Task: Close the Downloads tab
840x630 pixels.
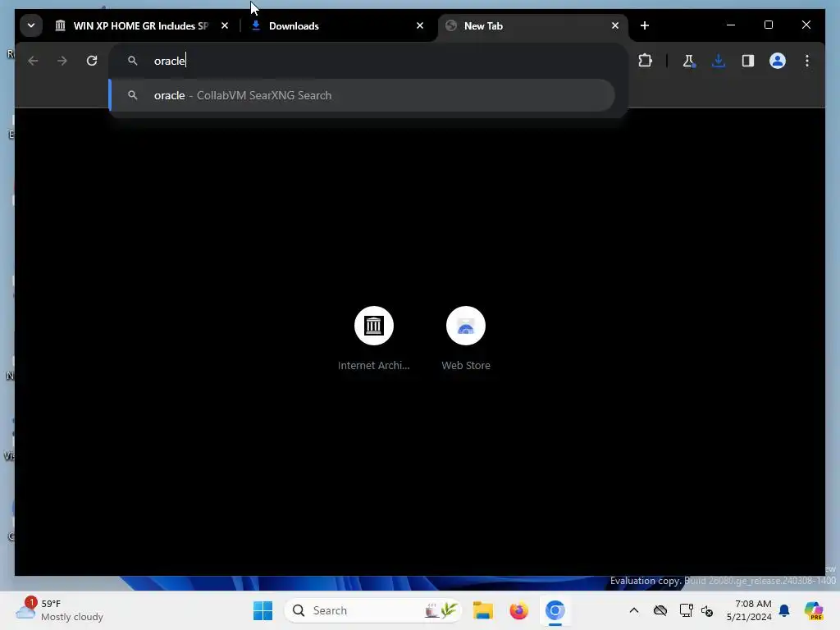Action: click(420, 25)
